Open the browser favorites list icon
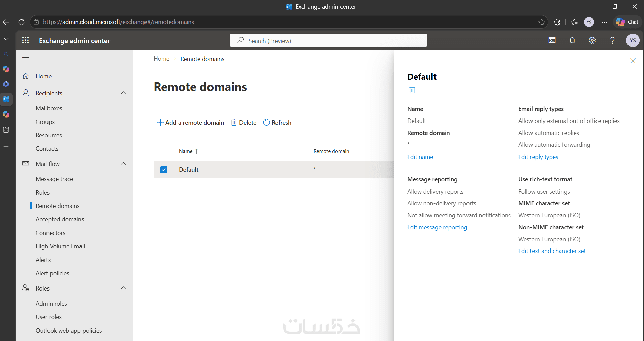The height and width of the screenshot is (341, 644). [574, 22]
